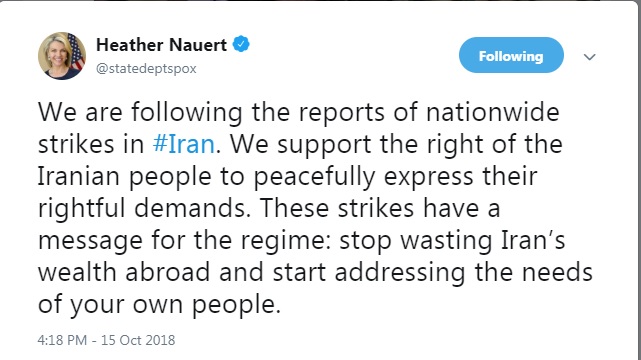Click the word 'express' in the tweet
Viewport: 641px width, 360px height.
pyautogui.click(x=428, y=178)
